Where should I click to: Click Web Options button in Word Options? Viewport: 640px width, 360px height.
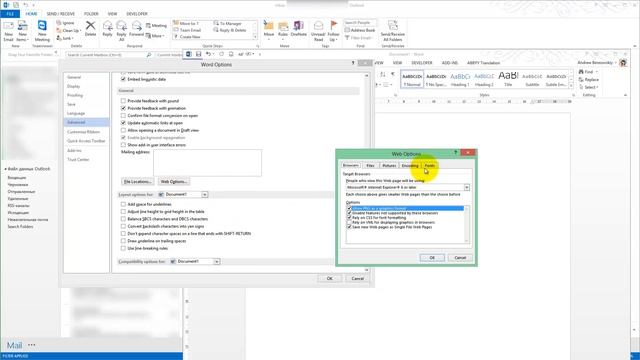[173, 182]
